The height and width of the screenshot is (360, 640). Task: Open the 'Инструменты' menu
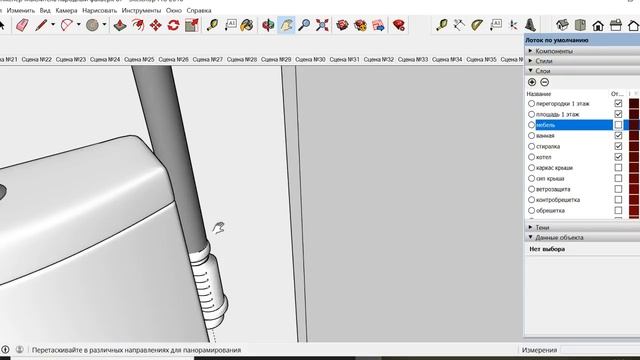[x=141, y=10]
